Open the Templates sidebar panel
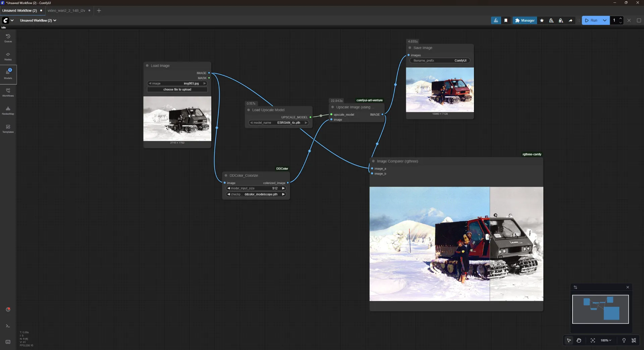 tap(8, 129)
